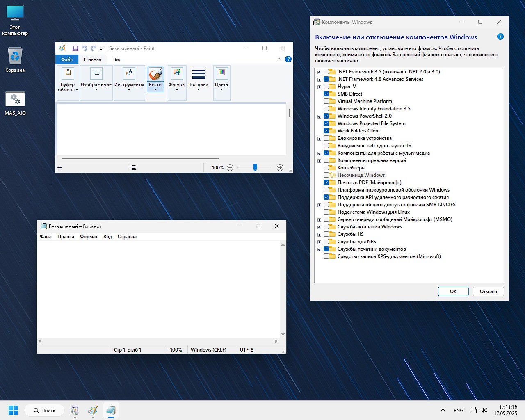Viewport: 525px width, 420px height.
Task: Click the Windows Start button on the taskbar
Action: tap(13, 410)
